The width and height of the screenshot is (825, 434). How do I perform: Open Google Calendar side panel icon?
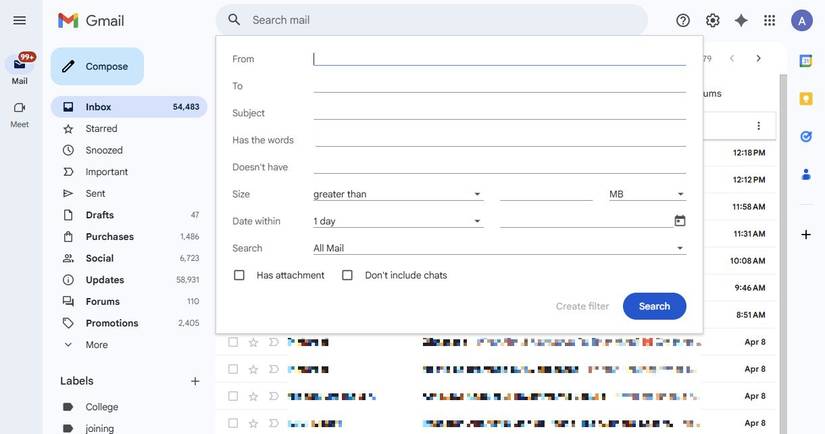tap(806, 61)
